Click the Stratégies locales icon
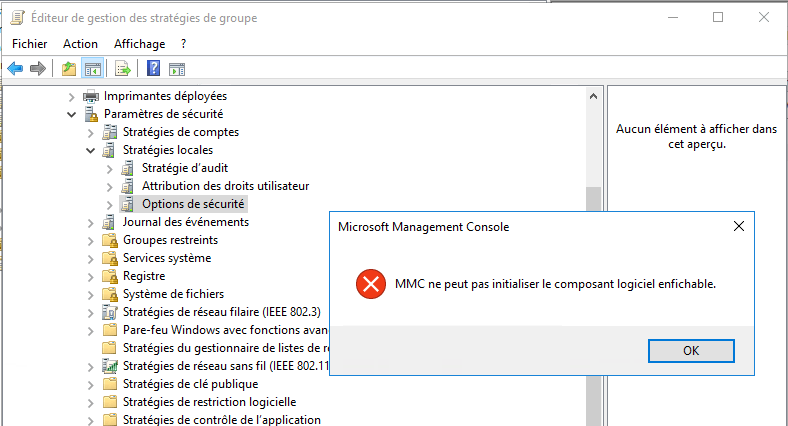 pyautogui.click(x=109, y=150)
